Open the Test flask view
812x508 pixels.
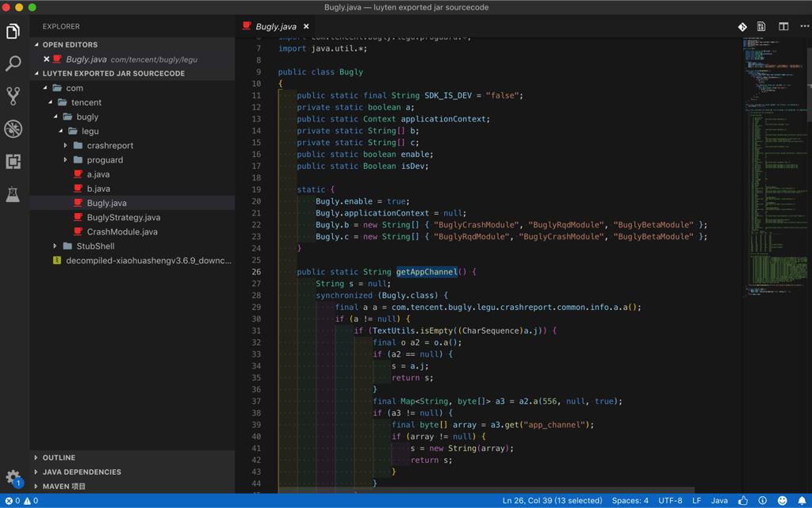coord(13,194)
